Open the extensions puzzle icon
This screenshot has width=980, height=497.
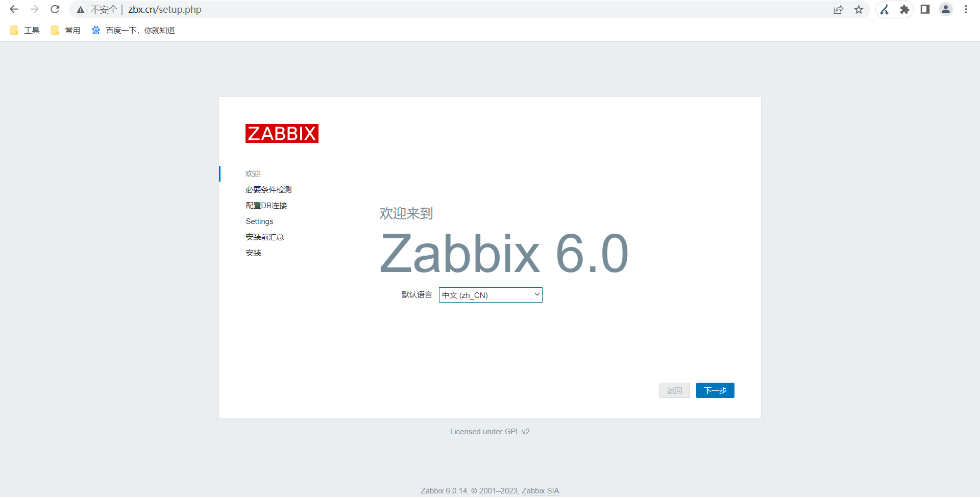904,10
